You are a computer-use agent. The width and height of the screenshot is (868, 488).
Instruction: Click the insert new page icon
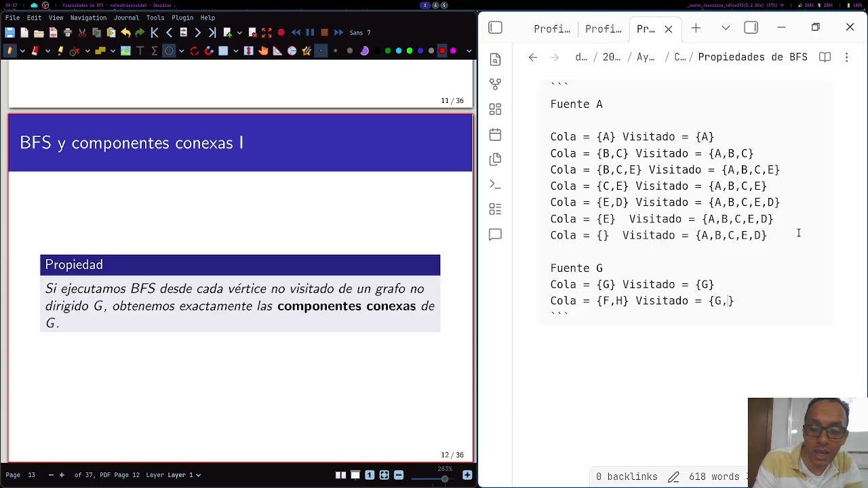(x=228, y=33)
